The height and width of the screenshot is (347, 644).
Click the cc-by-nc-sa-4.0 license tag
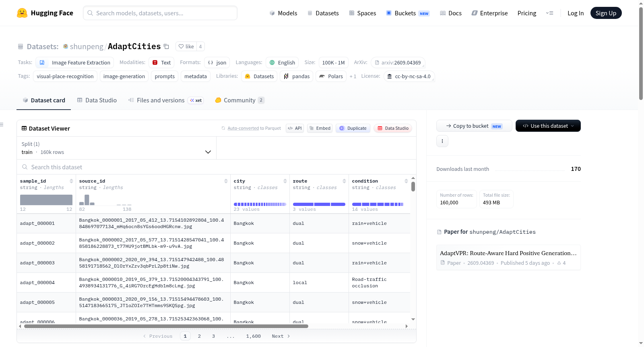[409, 76]
